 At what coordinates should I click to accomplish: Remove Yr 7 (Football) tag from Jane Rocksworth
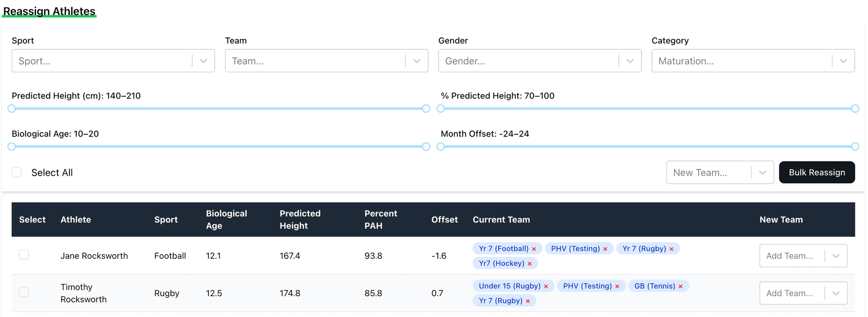[534, 249]
